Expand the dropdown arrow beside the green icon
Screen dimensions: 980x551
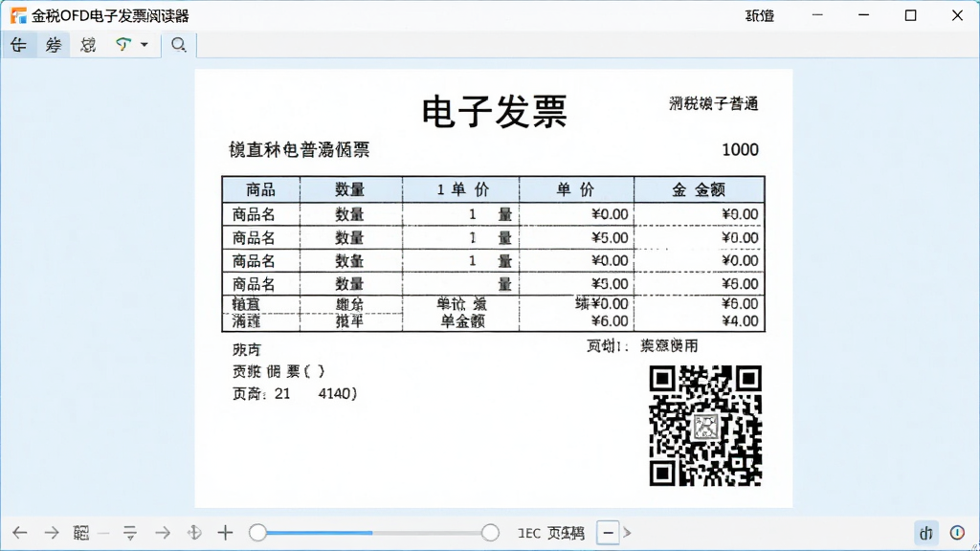(145, 44)
